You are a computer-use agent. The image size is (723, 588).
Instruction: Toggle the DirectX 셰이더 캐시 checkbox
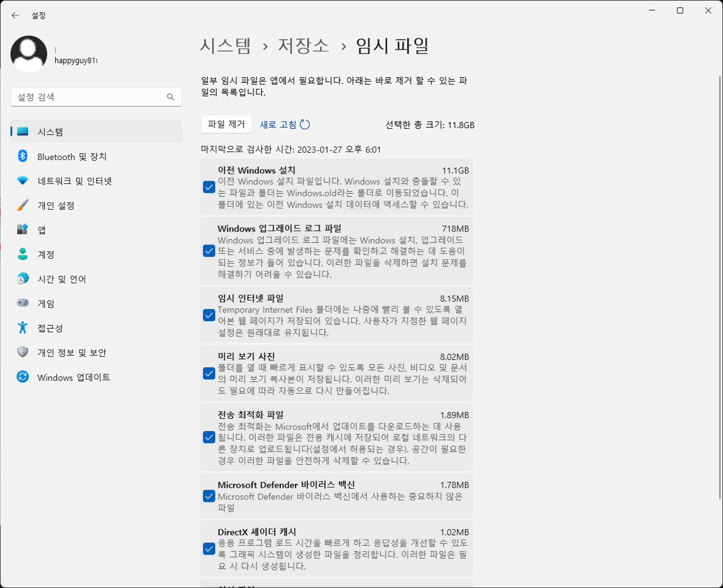coord(209,549)
